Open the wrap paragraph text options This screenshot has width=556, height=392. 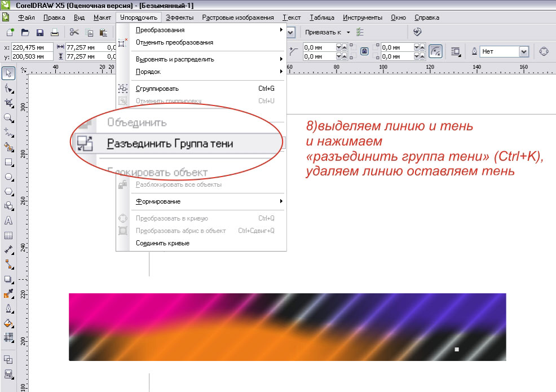pyautogui.click(x=456, y=52)
